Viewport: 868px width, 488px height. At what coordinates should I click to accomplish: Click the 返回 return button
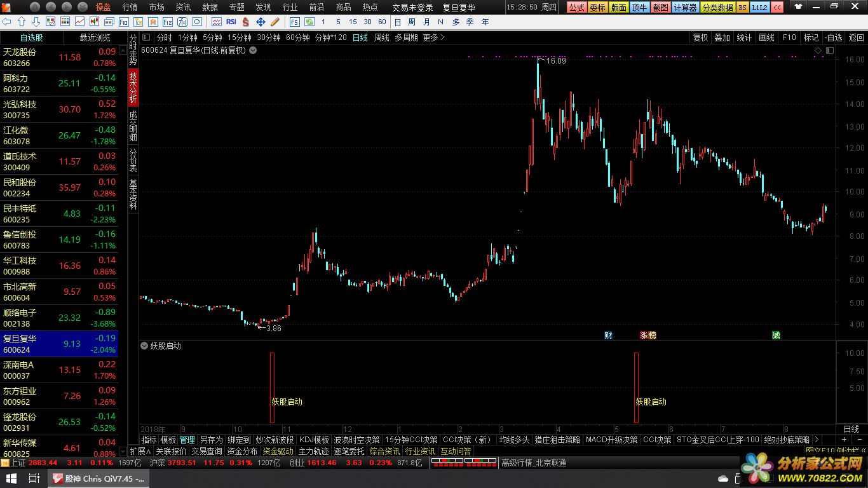pyautogui.click(x=857, y=37)
